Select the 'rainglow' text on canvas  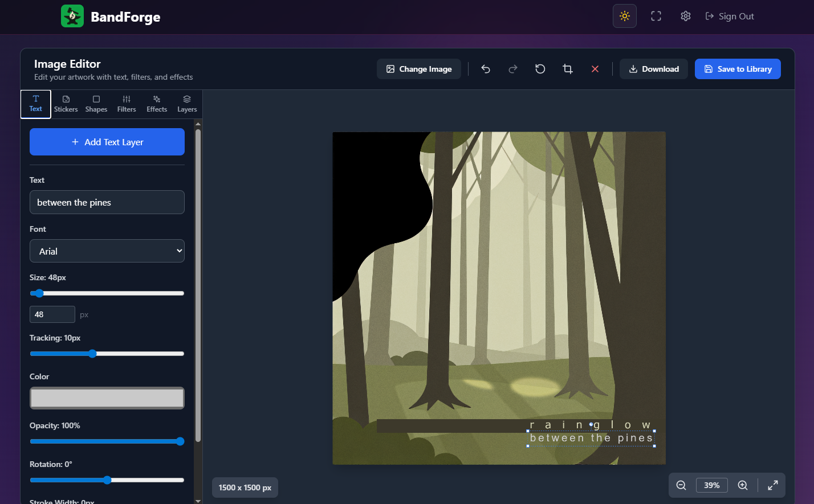click(590, 425)
